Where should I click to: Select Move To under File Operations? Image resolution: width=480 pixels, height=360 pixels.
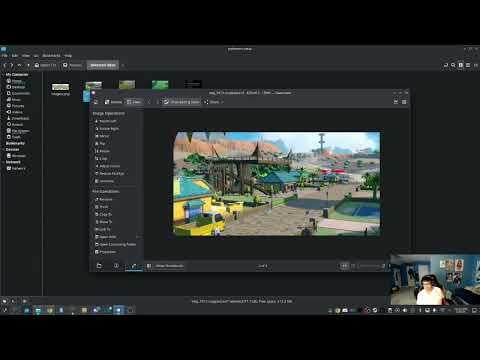click(x=104, y=222)
